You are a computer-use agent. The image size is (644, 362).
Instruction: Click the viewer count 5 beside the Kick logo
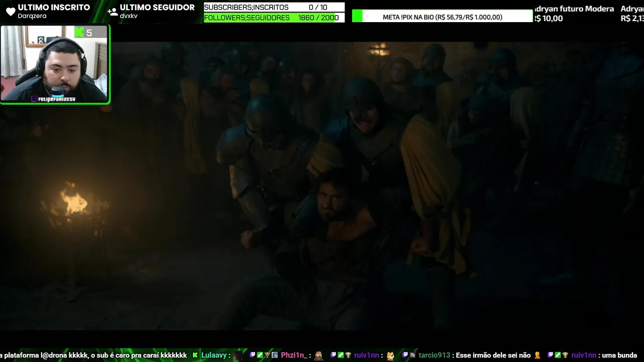tap(89, 33)
